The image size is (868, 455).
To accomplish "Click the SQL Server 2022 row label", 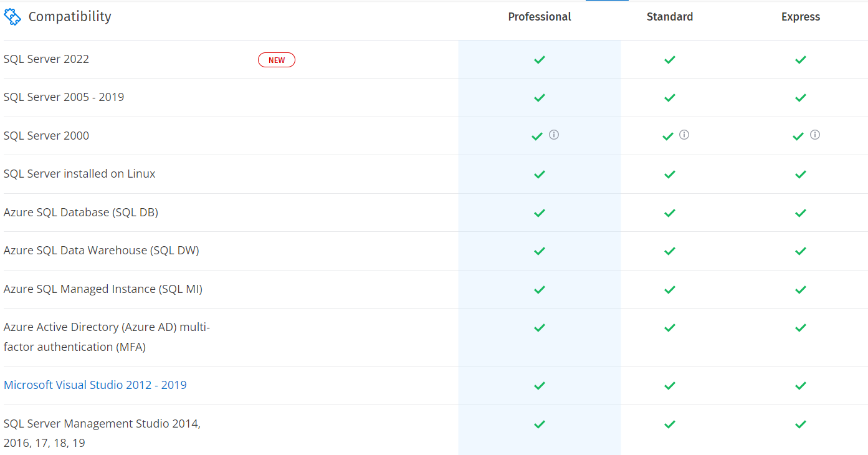I will 46,59.
